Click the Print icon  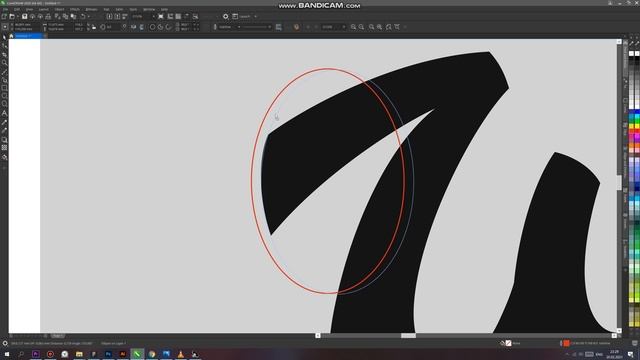(x=48, y=16)
